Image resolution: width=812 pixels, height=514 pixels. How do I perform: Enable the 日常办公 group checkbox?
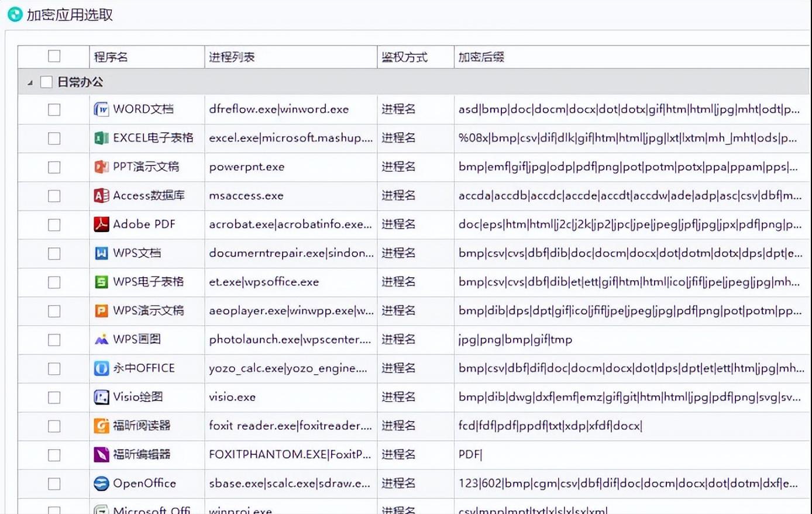click(46, 82)
